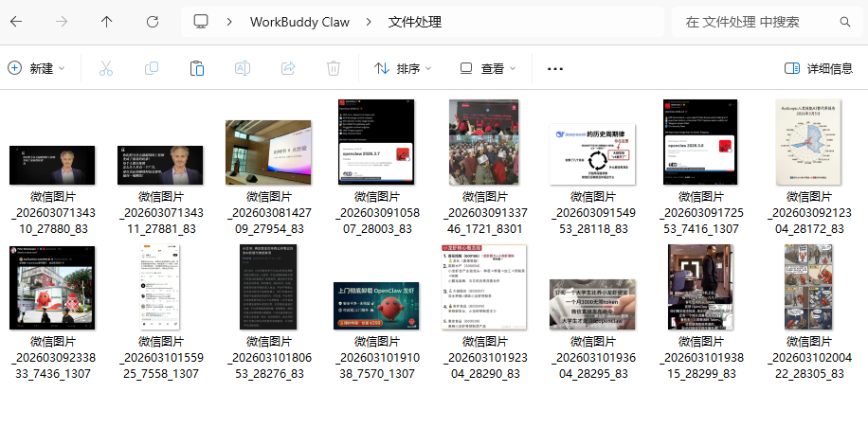The height and width of the screenshot is (428, 868).
Task: Select the lecture hall photo 20260308142709_27954_83
Action: click(268, 152)
